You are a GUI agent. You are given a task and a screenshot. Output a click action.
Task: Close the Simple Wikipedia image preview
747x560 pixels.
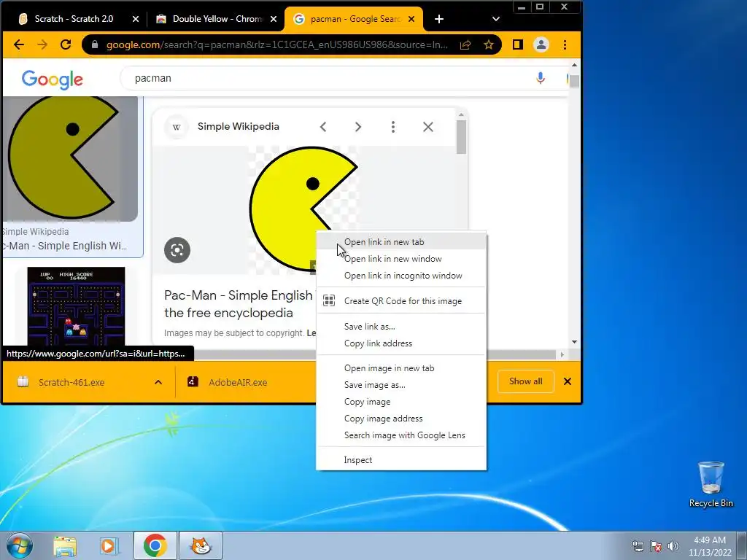(x=427, y=127)
